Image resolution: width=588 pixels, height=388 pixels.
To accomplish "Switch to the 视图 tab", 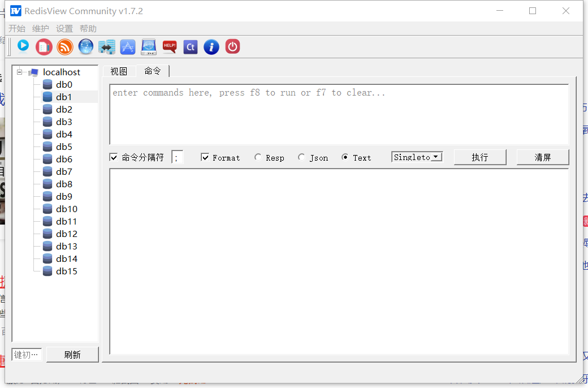I will coord(119,71).
